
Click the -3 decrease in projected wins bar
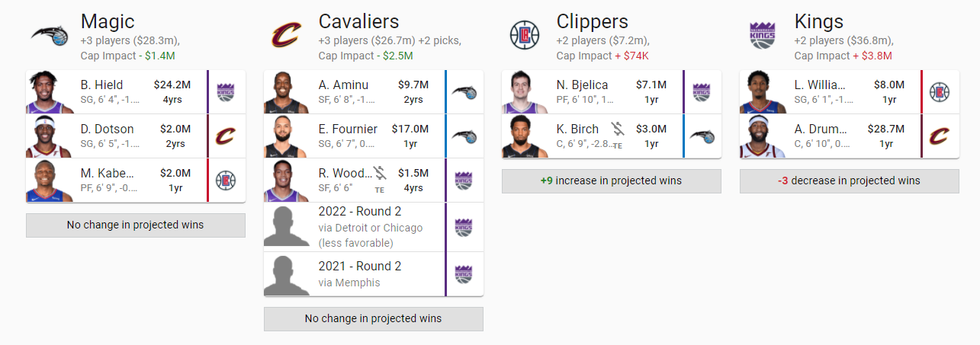[x=850, y=181]
